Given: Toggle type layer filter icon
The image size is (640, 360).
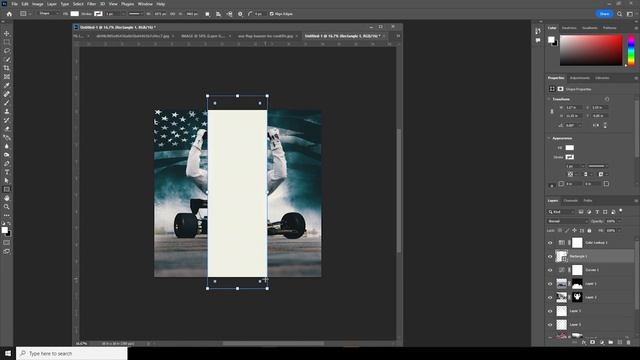Looking at the screenshot, I should tap(597, 212).
